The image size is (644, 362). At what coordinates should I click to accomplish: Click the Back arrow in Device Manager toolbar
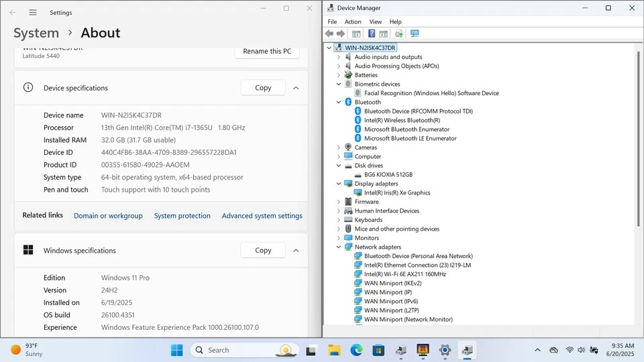pos(329,34)
